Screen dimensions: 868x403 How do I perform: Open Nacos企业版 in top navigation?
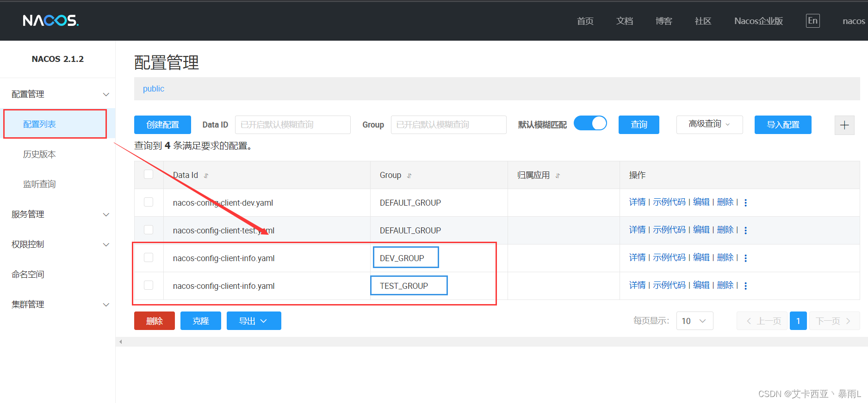click(758, 21)
